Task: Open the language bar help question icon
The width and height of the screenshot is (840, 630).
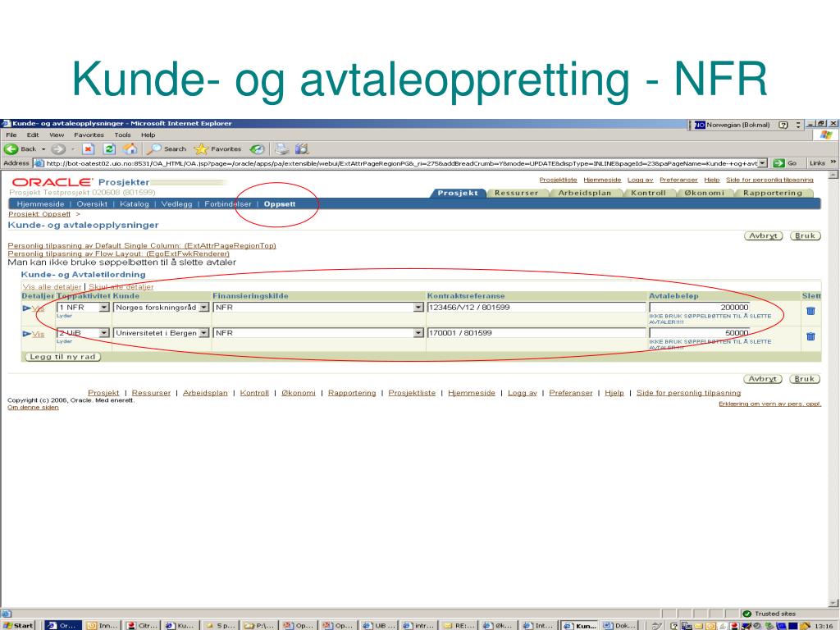Action: 783,125
